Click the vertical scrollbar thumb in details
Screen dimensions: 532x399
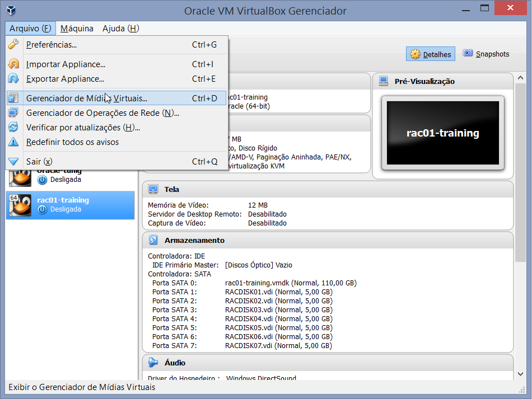520,172
